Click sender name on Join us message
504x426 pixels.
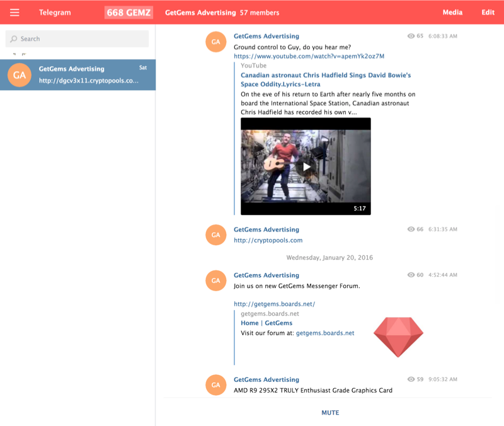click(266, 275)
